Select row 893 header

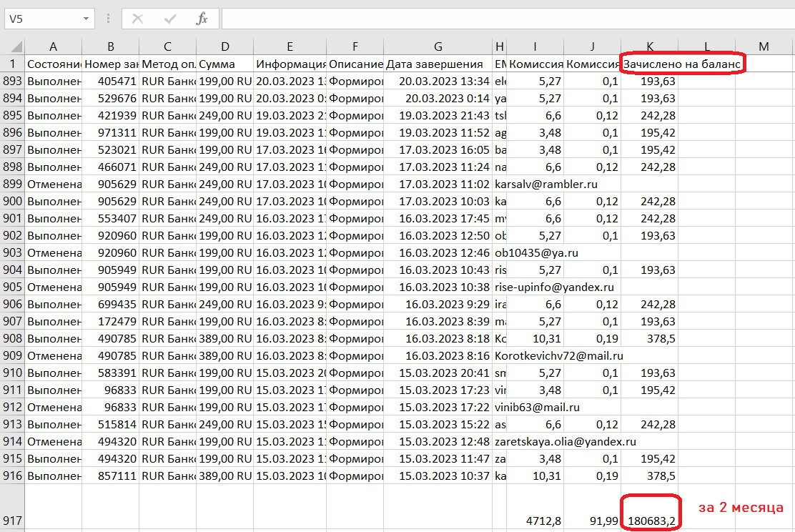[x=12, y=81]
